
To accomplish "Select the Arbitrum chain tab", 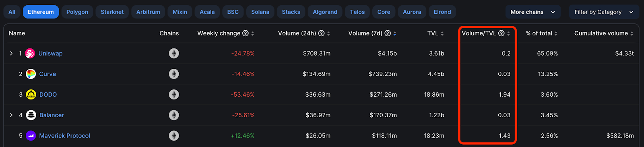I will coord(148,12).
